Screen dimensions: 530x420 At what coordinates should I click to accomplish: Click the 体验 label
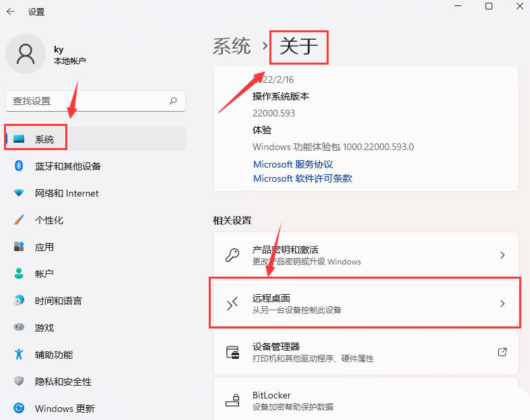click(261, 130)
